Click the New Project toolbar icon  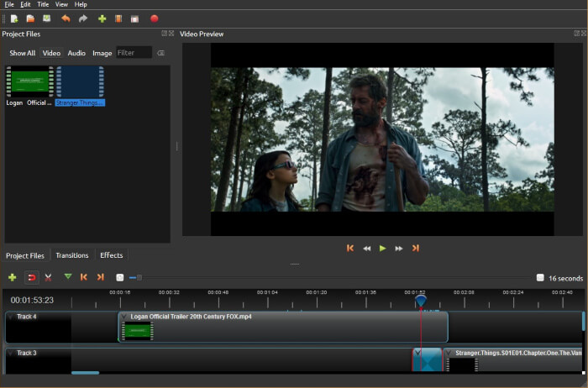coord(14,18)
